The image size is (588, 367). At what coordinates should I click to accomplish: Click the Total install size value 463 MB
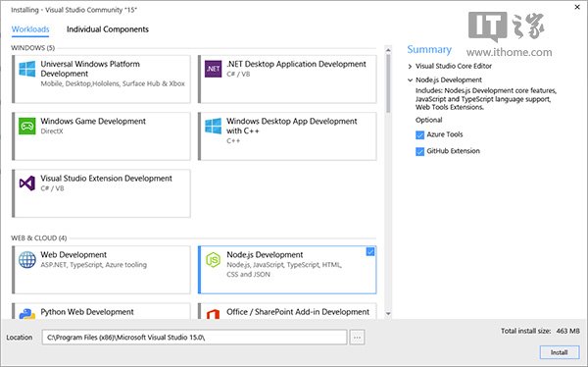[568, 331]
